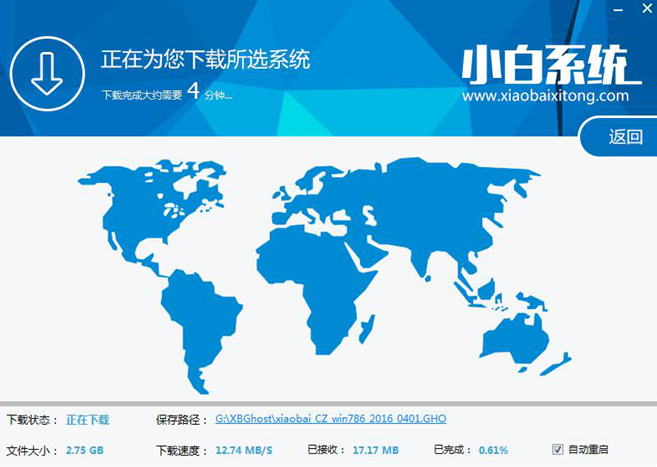Click the circular download arrow icon
Viewport: 657px width, 467px height.
(x=47, y=74)
